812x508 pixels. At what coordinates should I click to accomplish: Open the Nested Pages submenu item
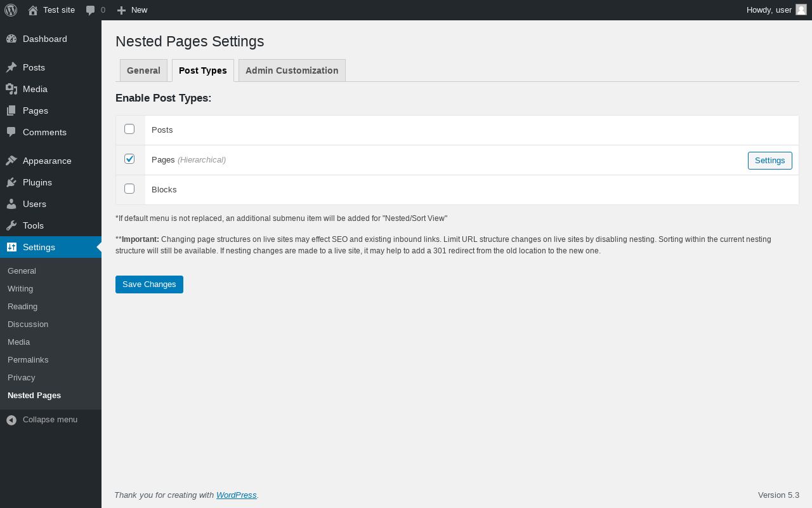(34, 396)
